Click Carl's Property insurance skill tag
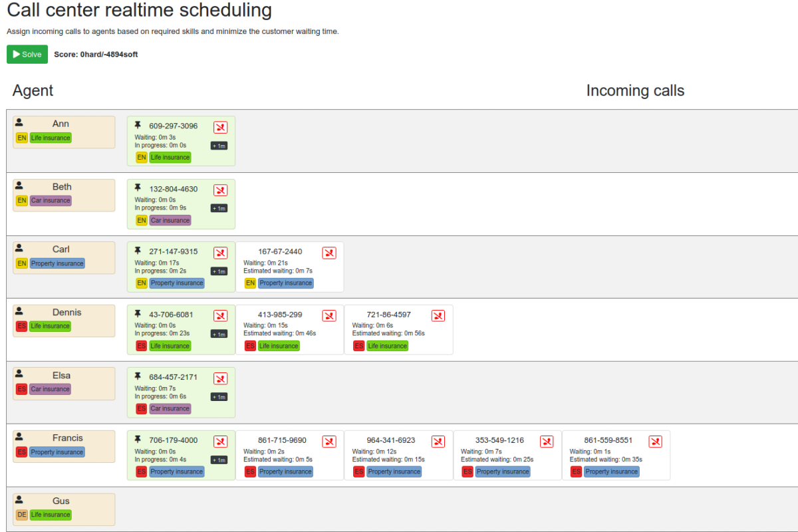The height and width of the screenshot is (532, 798). point(57,263)
